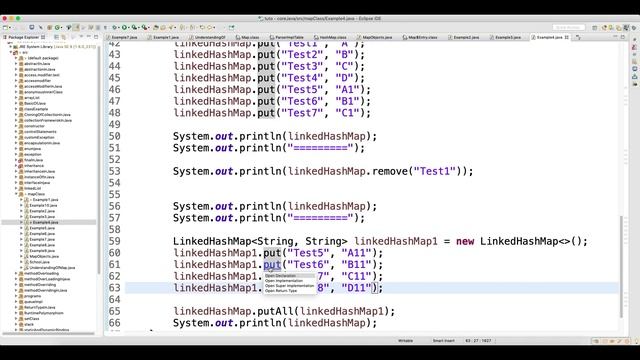The width and height of the screenshot is (640, 360).
Task: Switch to the Example3.java editor tab
Action: click(505, 37)
